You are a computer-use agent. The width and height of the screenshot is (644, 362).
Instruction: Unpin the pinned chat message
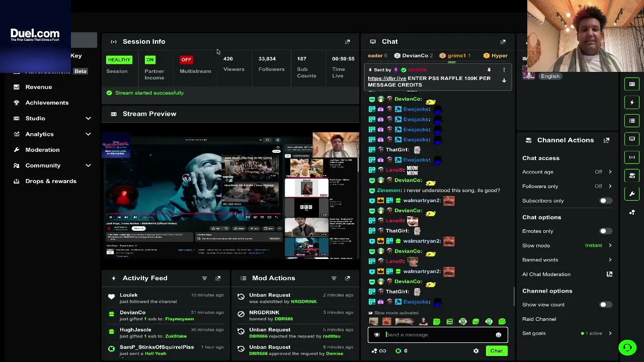tap(489, 70)
